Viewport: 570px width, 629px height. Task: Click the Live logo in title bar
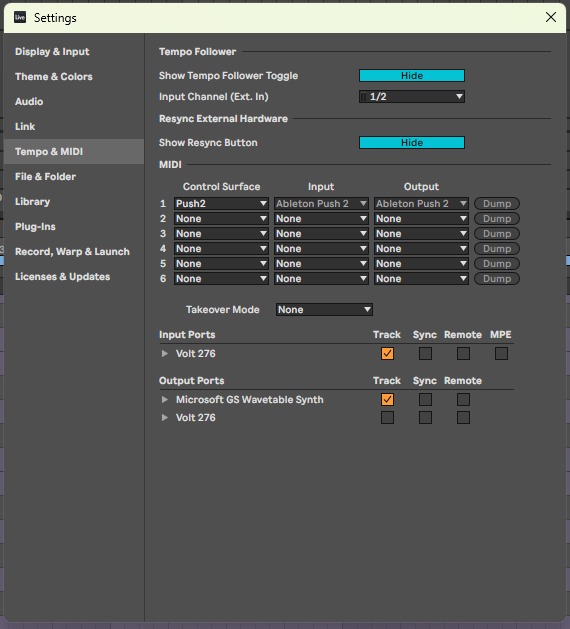20,17
